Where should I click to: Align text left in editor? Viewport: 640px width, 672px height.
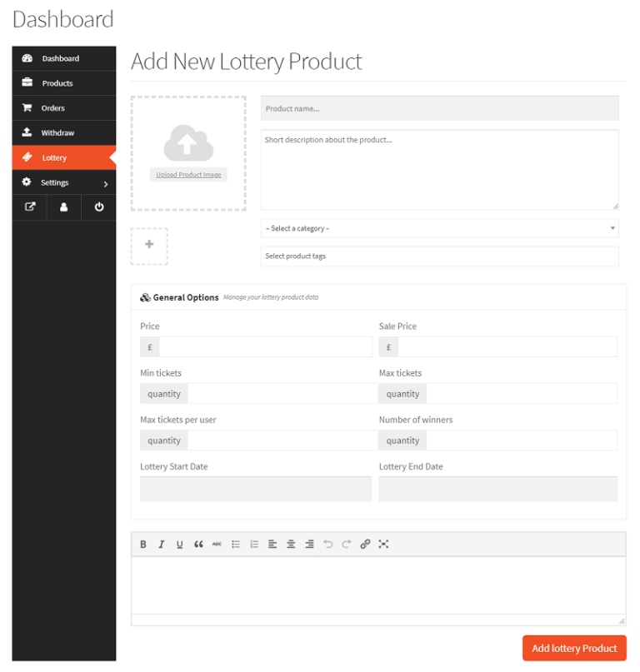272,545
